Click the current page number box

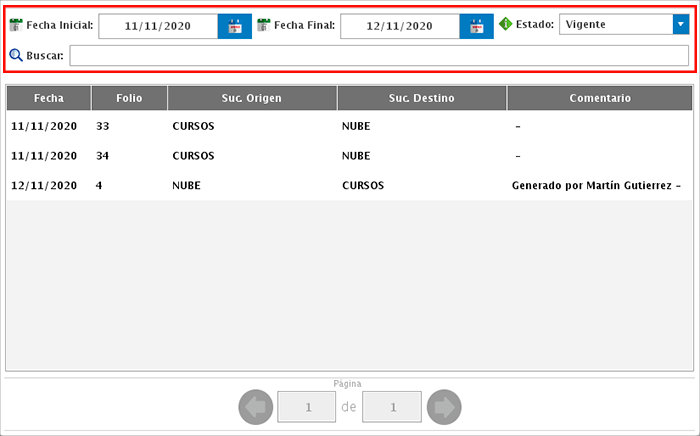(306, 407)
